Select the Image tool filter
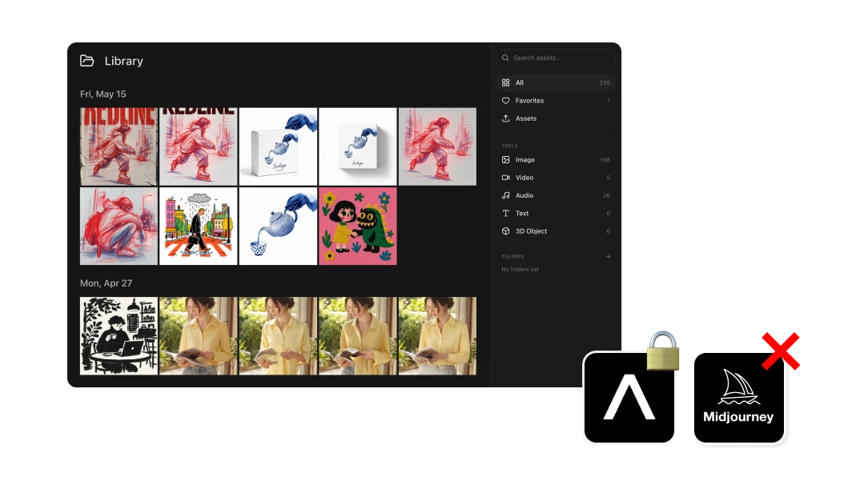This screenshot has height=485, width=868. (x=555, y=160)
